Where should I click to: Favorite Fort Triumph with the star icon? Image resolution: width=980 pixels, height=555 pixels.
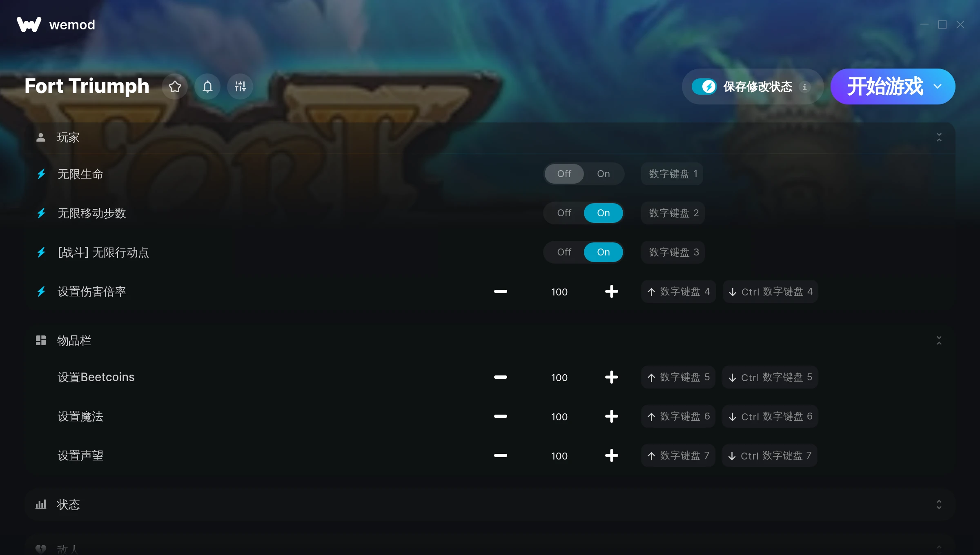(175, 87)
